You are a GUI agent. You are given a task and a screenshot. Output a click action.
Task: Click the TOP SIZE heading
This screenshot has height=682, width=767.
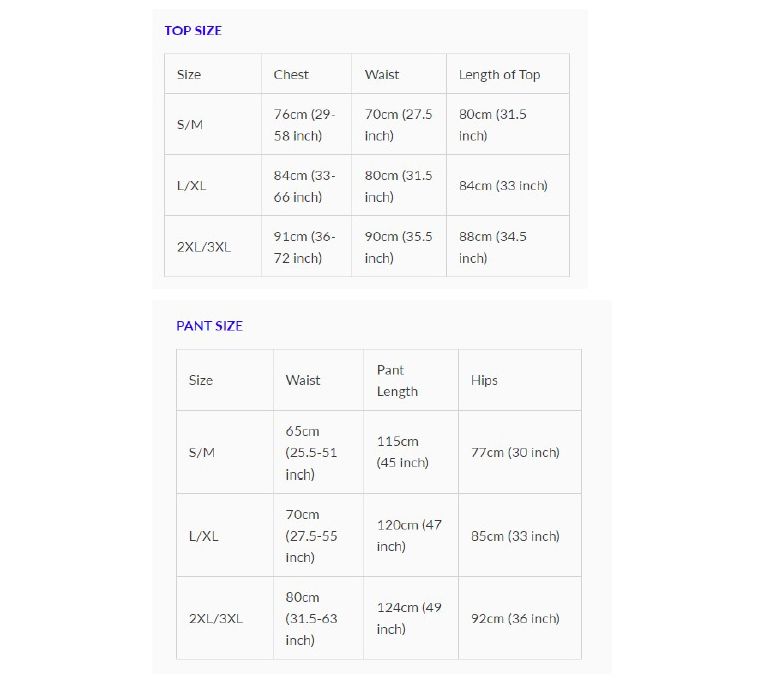[193, 30]
